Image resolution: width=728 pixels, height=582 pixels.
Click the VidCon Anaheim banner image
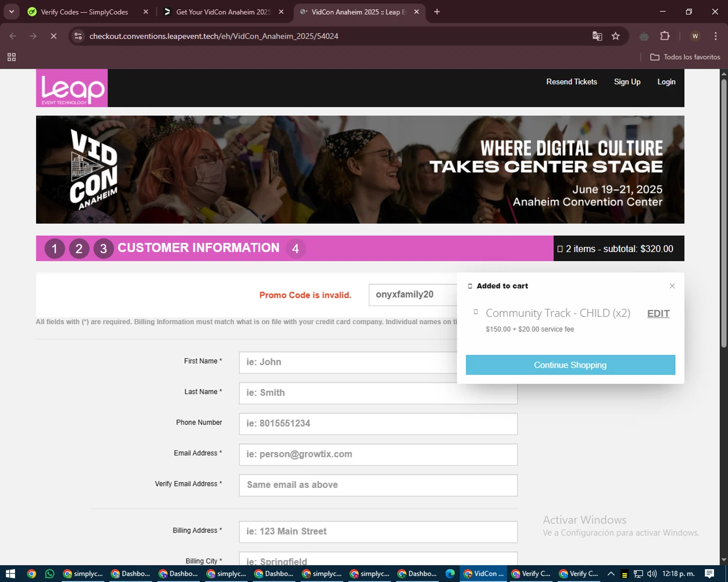pyautogui.click(x=360, y=169)
